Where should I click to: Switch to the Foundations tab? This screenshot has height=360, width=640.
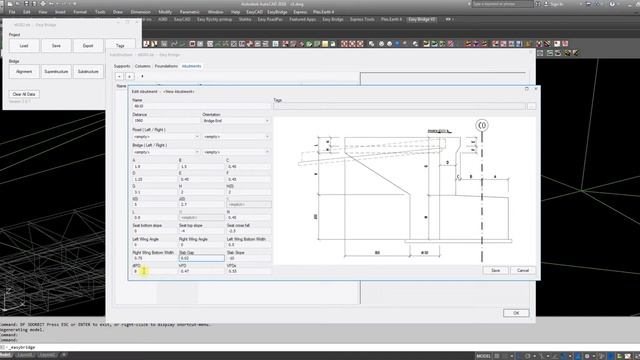coord(167,66)
